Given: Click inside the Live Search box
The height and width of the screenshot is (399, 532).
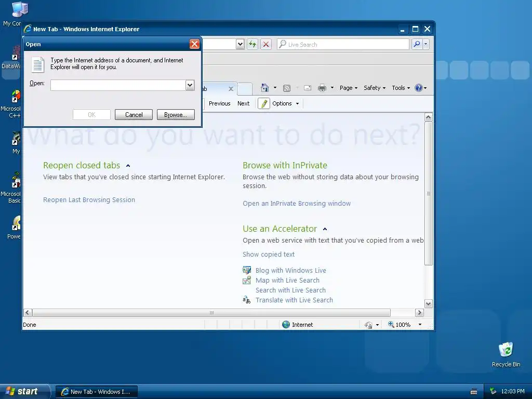Looking at the screenshot, I should pyautogui.click(x=343, y=45).
